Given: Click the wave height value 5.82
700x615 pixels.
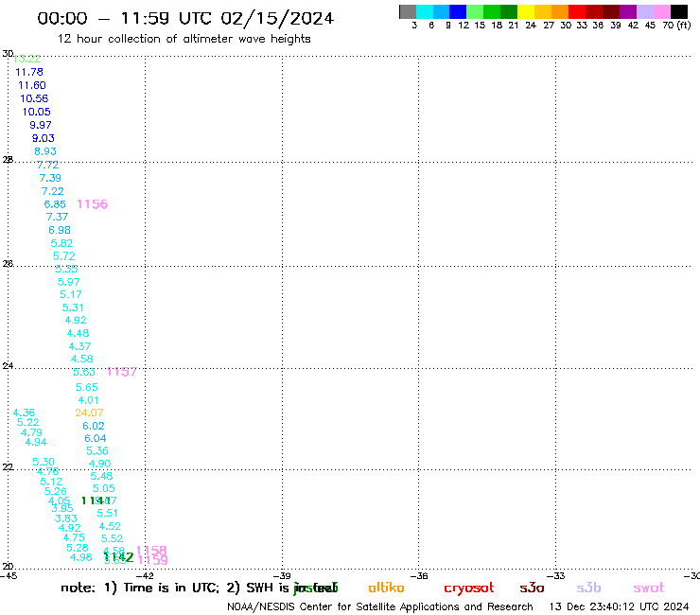Looking at the screenshot, I should tap(61, 243).
